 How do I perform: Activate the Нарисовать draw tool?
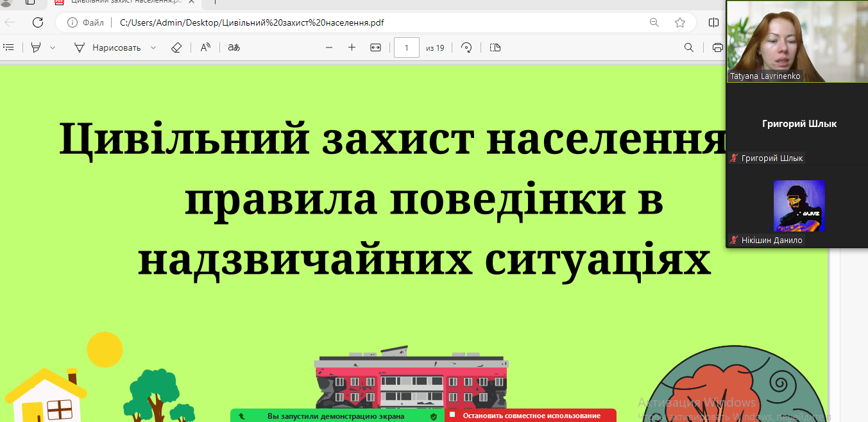tap(107, 47)
